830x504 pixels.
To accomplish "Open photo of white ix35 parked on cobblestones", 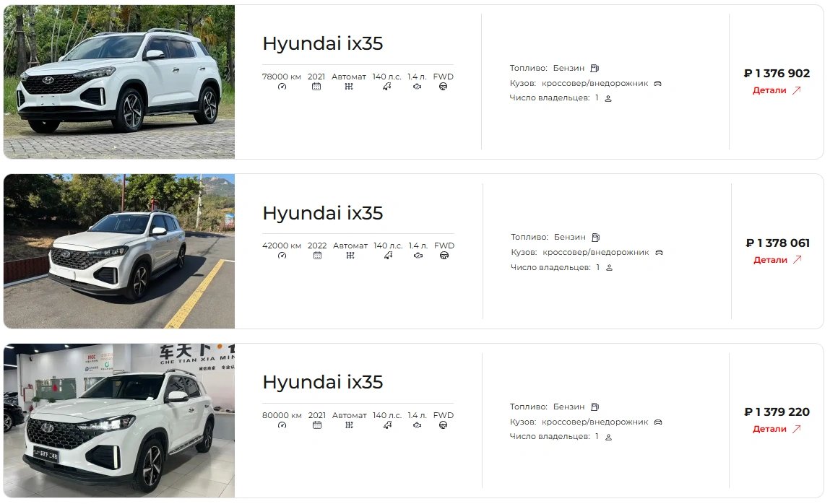I will (x=119, y=82).
